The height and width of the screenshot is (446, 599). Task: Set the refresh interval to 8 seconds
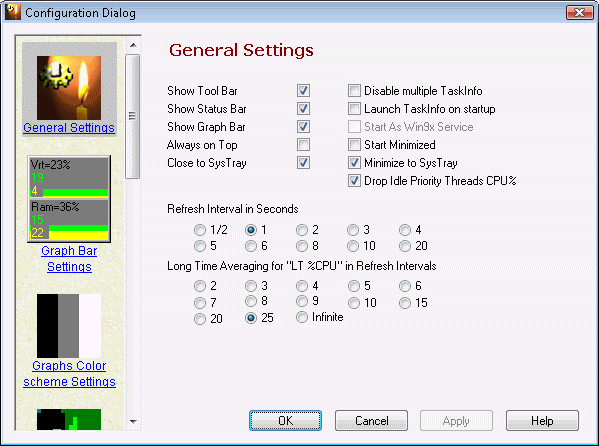click(302, 246)
